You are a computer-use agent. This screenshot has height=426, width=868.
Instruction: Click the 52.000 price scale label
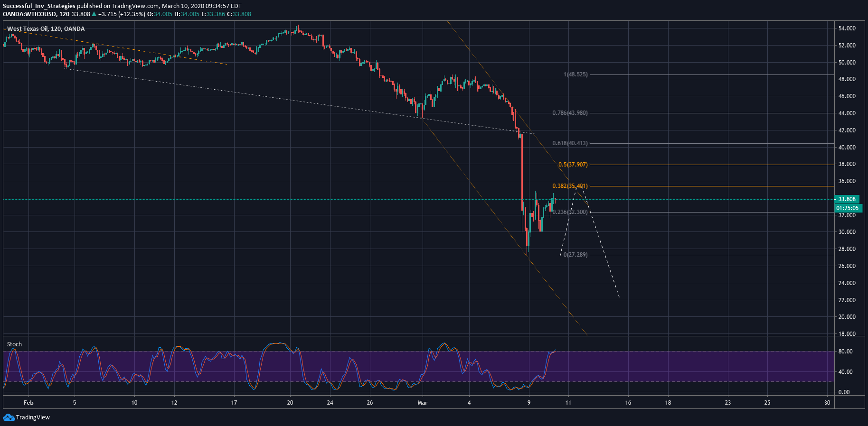pyautogui.click(x=847, y=46)
